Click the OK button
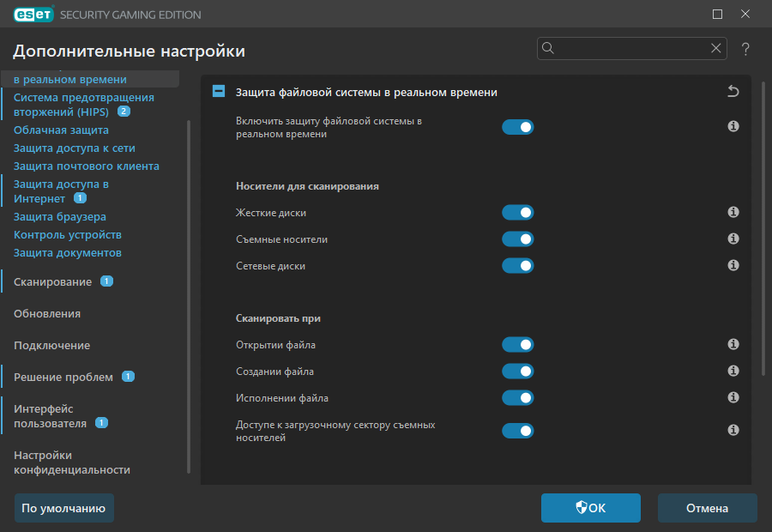The width and height of the screenshot is (772, 532). point(591,508)
